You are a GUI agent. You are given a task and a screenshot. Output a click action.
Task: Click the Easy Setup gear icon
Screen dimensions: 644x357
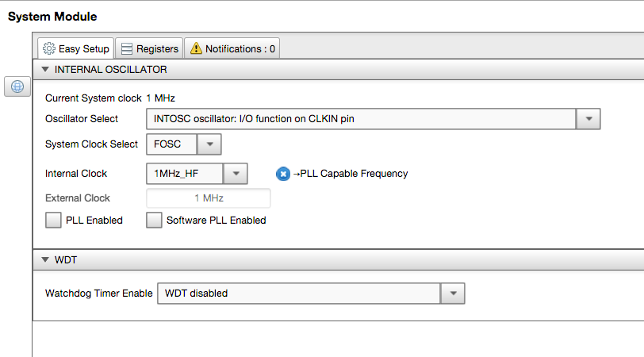[48, 48]
